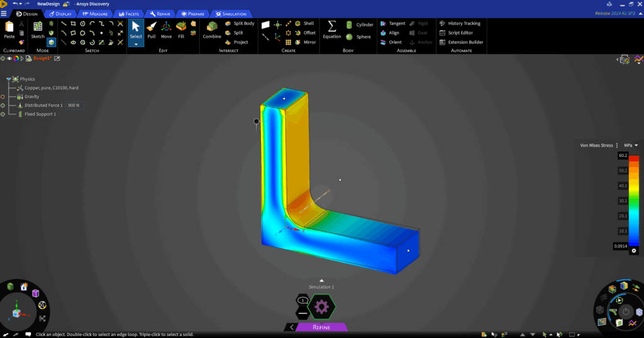644x338 pixels.
Task: Click the view orientation cube
Action: 16,313
